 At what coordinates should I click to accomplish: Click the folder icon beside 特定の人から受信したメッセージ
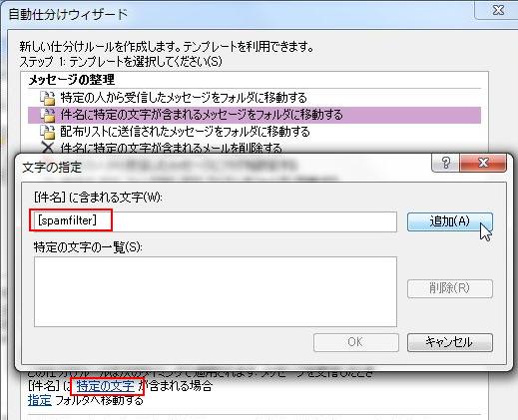(48, 98)
